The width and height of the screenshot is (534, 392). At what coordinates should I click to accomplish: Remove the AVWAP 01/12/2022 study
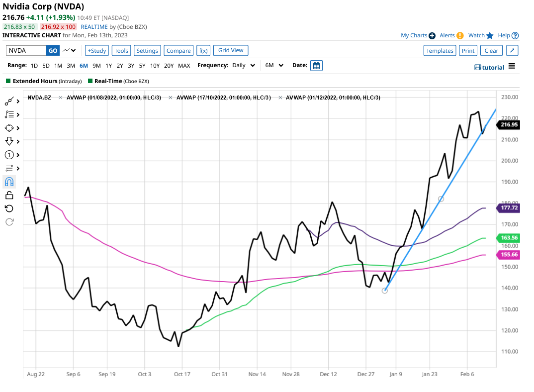point(280,98)
